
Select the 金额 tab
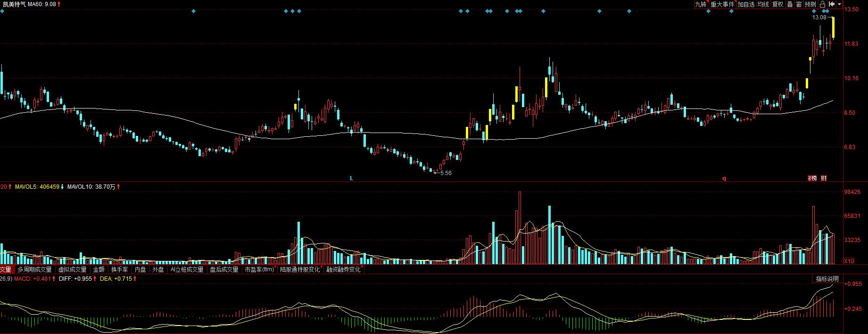click(x=99, y=270)
